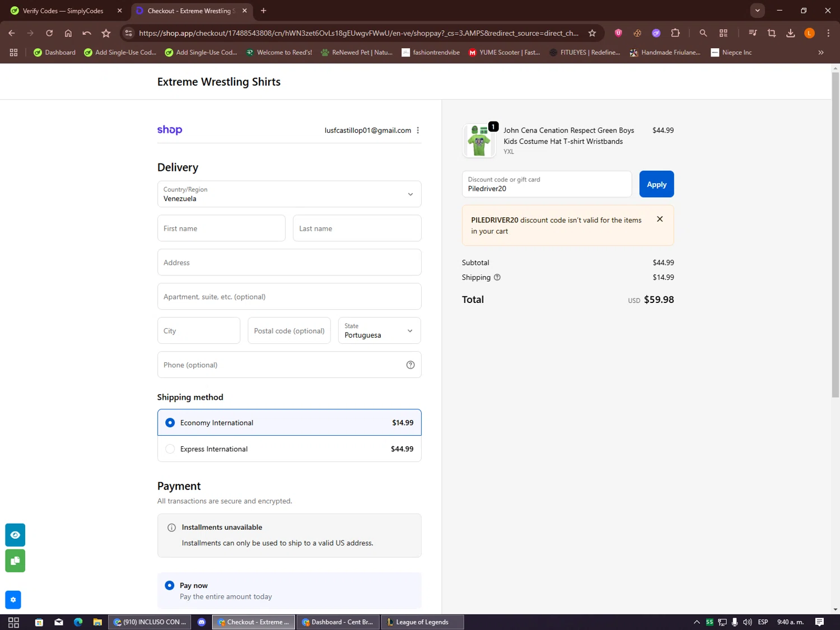Expand hidden system tray icons

[697, 622]
